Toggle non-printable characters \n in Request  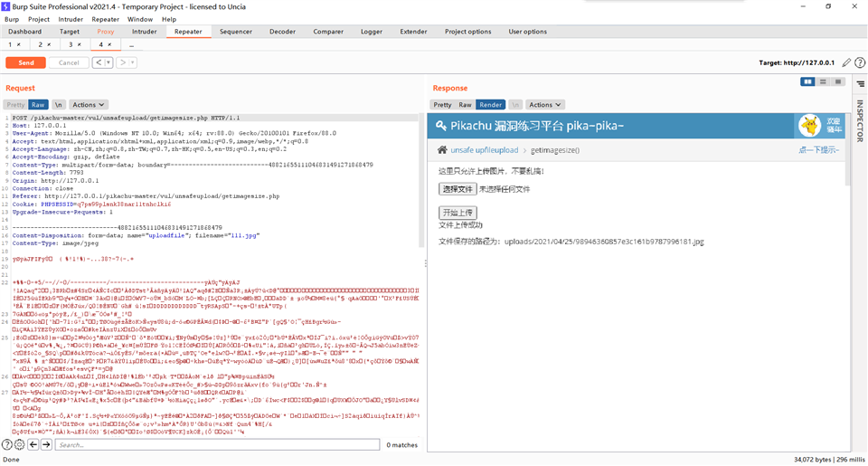coord(58,105)
